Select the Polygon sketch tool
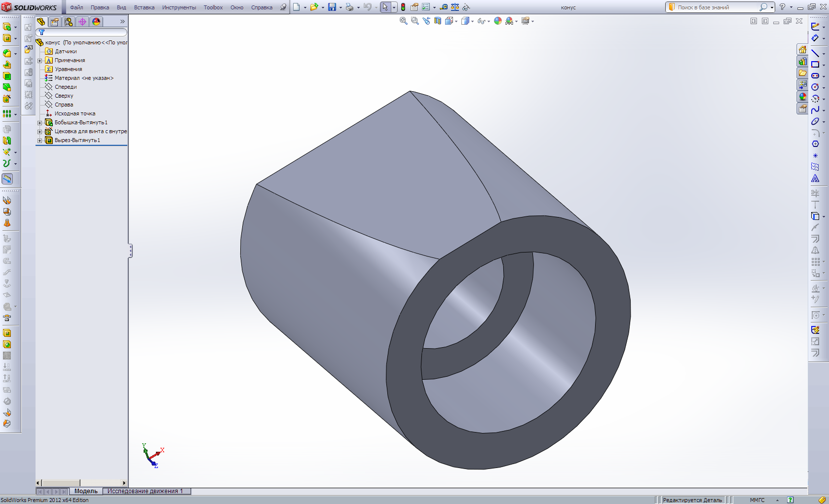Viewport: 829px width, 504px height. [815, 144]
